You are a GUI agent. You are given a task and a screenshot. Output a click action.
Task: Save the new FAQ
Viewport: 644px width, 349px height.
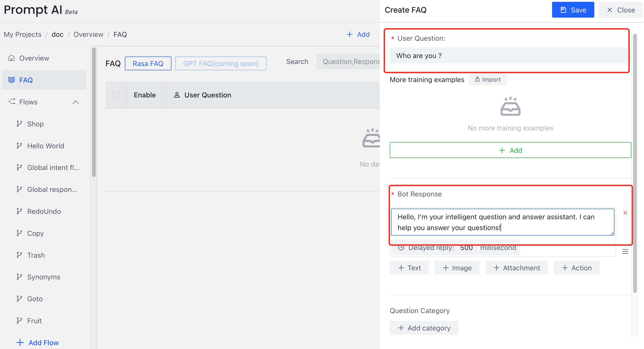pyautogui.click(x=573, y=10)
